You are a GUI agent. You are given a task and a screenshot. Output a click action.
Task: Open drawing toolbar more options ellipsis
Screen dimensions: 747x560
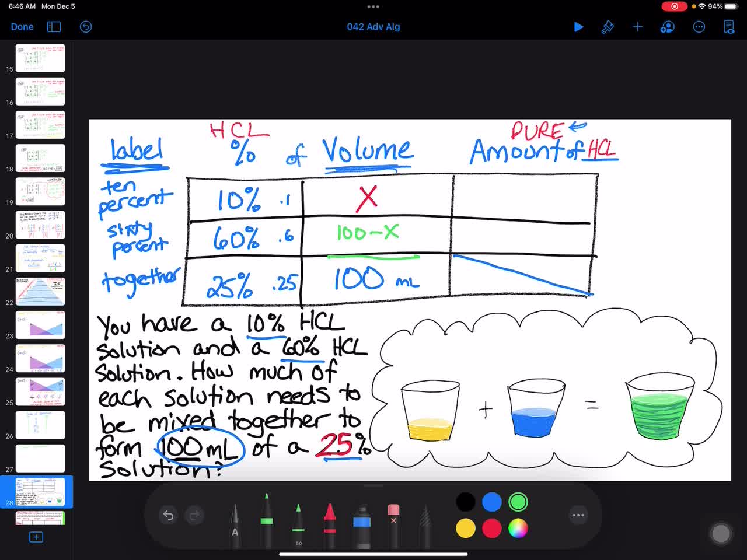[x=578, y=515]
